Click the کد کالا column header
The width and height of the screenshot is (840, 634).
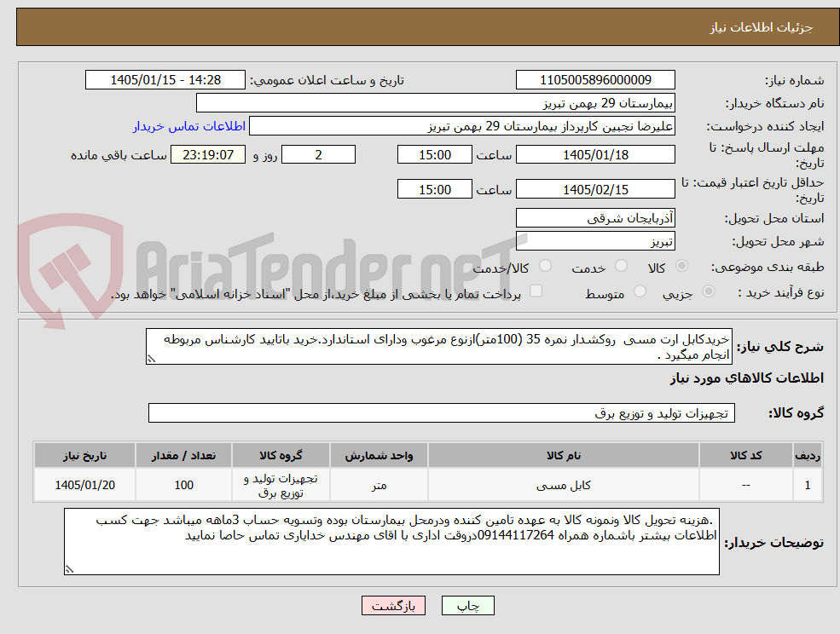point(745,455)
